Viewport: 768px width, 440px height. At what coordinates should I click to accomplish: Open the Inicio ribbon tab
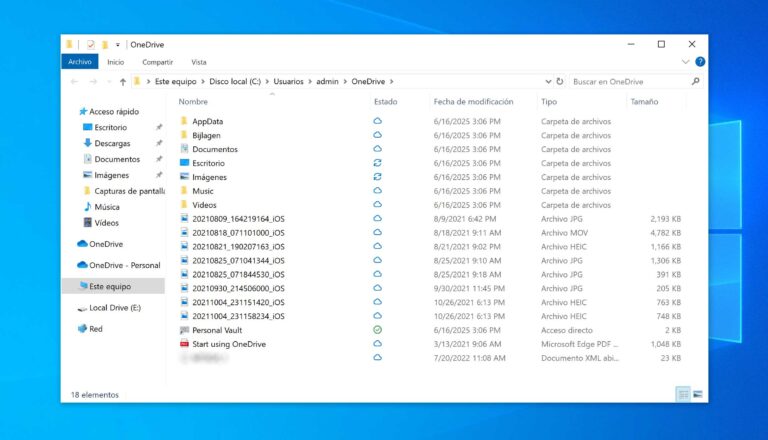[x=116, y=62]
